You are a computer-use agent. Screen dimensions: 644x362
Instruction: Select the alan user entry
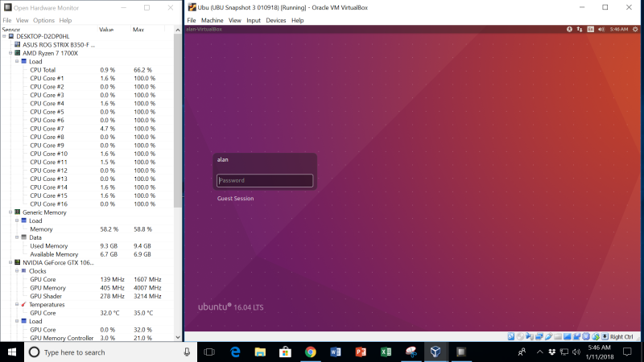(x=223, y=159)
